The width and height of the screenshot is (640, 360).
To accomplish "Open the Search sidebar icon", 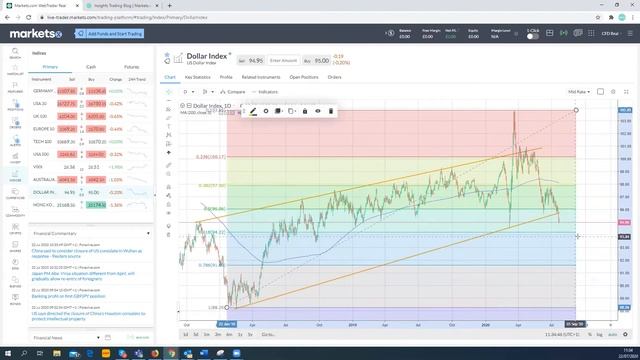I will click(15, 53).
